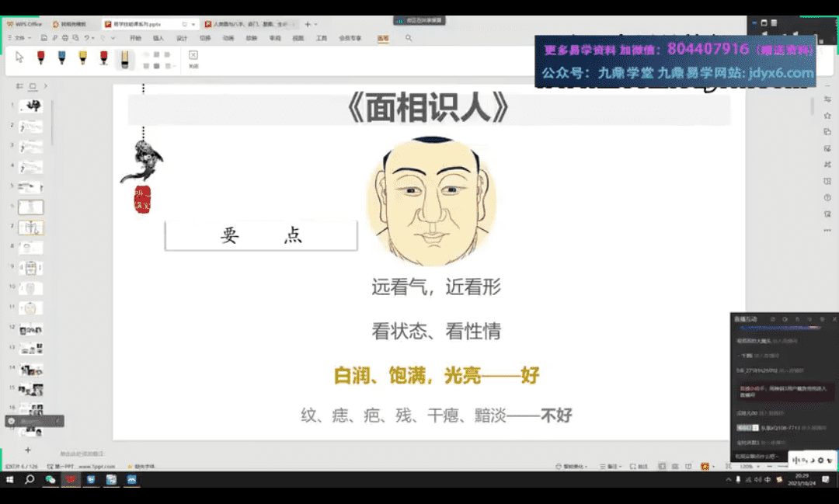Click the star icon in right sidebar
The width and height of the screenshot is (839, 504).
827,116
